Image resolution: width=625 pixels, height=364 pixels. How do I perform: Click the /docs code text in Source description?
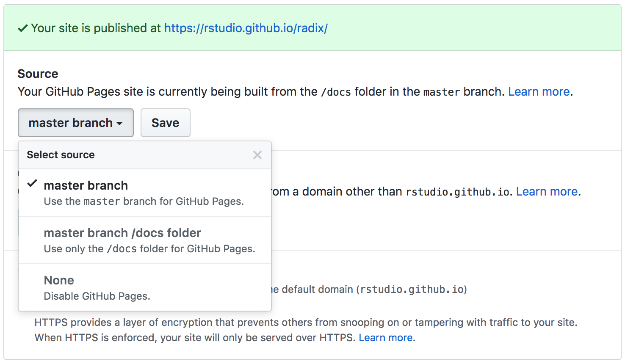[x=336, y=92]
